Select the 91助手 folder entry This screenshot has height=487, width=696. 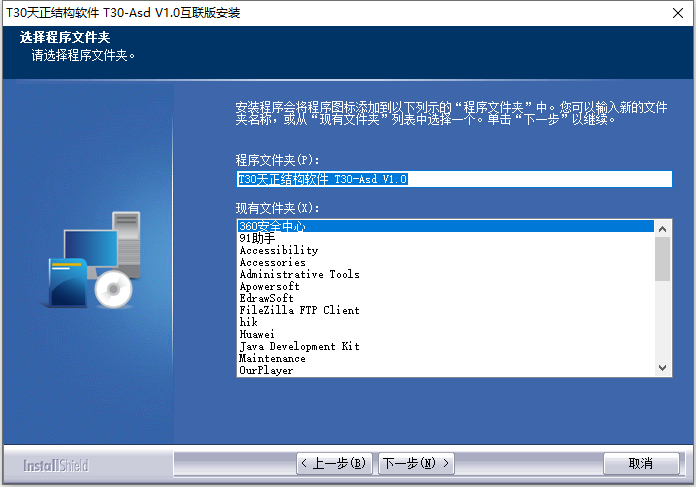click(x=446, y=238)
